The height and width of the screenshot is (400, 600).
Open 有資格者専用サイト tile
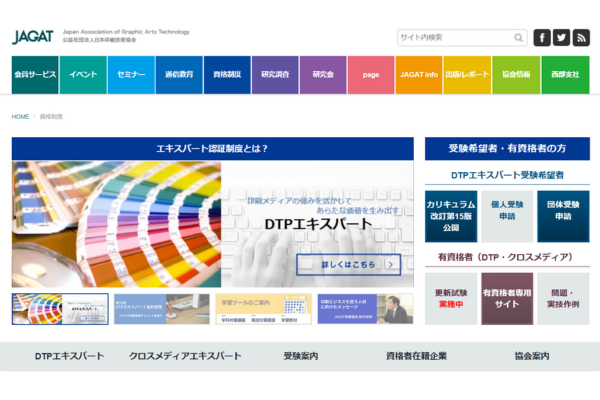click(x=507, y=299)
